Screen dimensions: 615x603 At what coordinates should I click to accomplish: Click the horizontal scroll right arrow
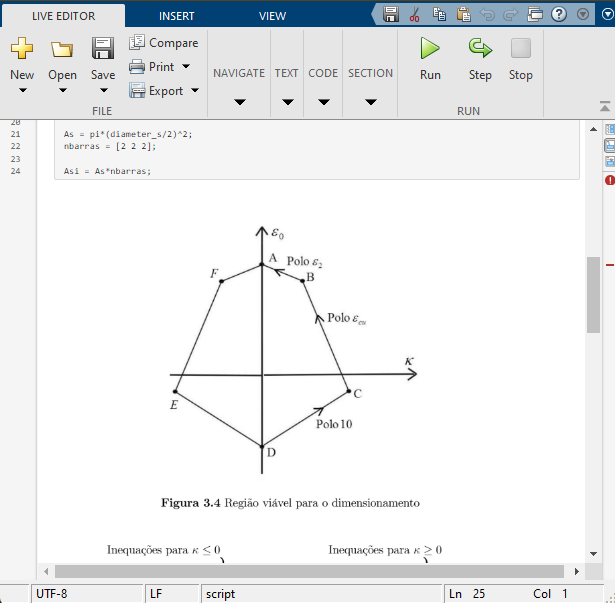[x=577, y=572]
